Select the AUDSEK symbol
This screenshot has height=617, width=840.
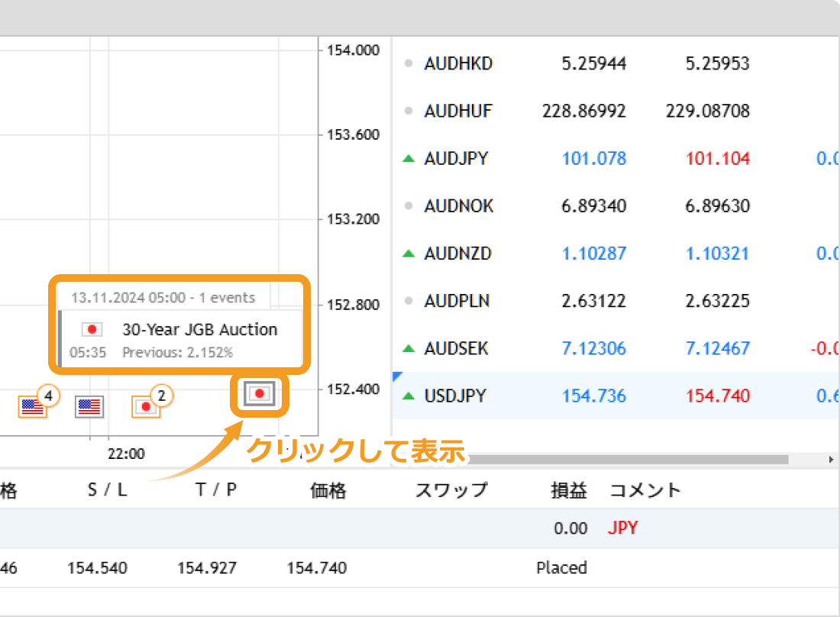[x=456, y=349]
